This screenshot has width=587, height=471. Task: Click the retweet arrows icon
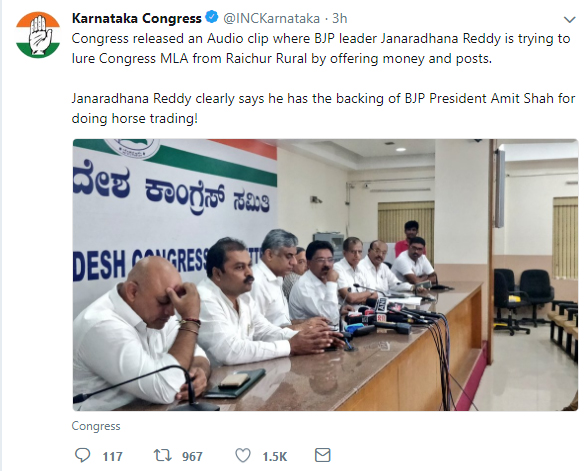tap(162, 455)
